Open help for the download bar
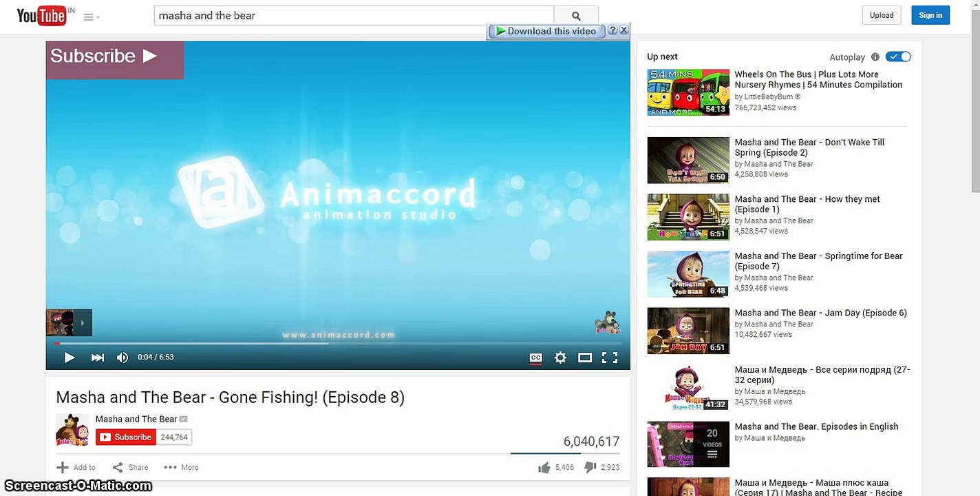 [612, 30]
